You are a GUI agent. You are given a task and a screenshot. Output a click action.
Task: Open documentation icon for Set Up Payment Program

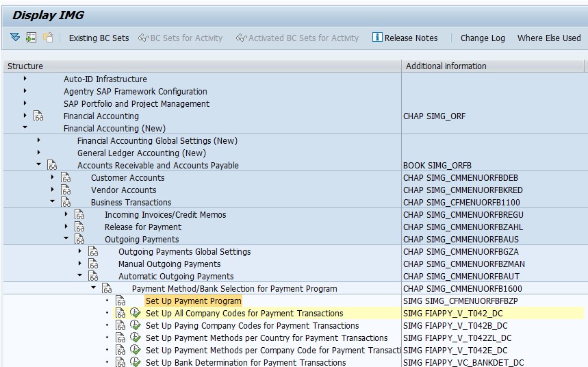pyautogui.click(x=120, y=301)
